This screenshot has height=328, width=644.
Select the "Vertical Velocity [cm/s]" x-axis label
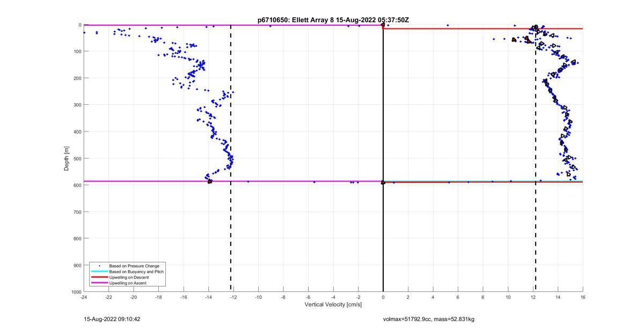(x=333, y=304)
